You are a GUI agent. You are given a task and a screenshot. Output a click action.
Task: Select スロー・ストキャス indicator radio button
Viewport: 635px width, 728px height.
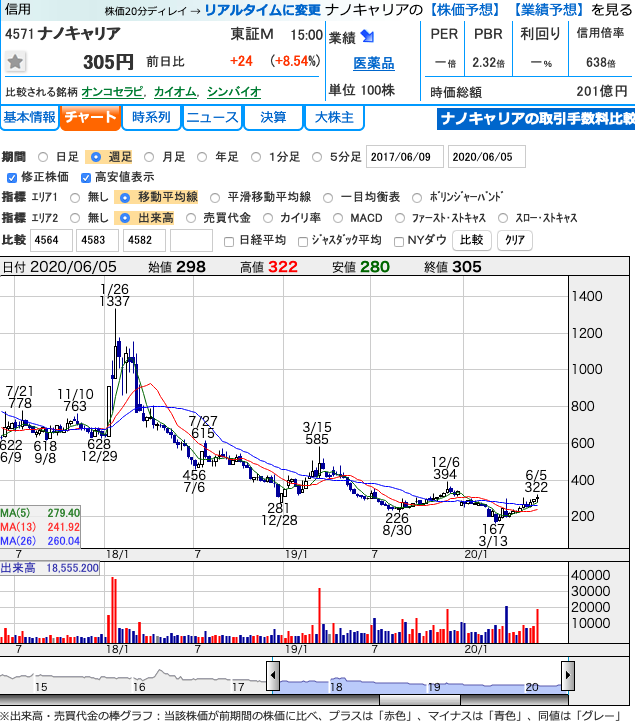(x=503, y=218)
